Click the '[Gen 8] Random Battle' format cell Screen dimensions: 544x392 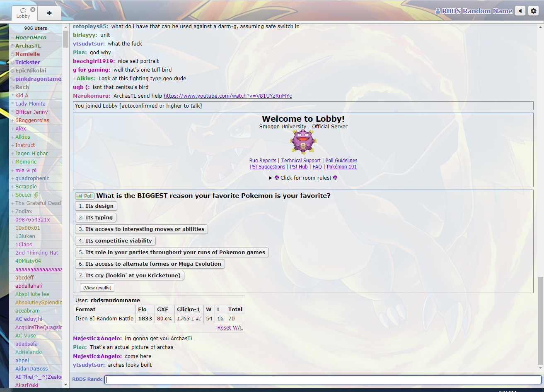[x=104, y=319]
